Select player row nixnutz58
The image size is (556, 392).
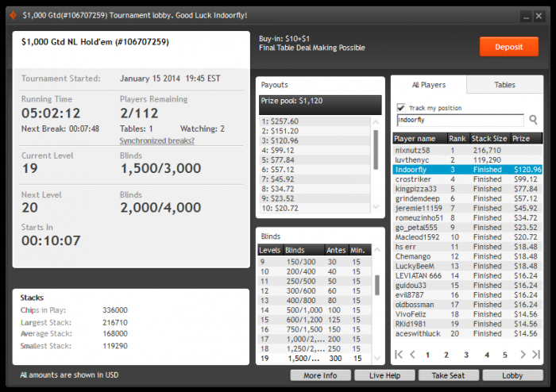(x=467, y=151)
